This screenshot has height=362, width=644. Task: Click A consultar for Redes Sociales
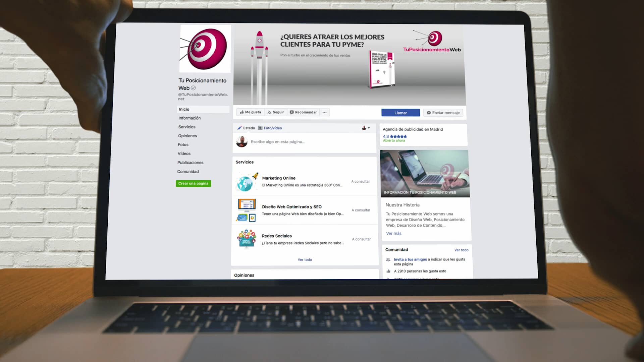[361, 239]
